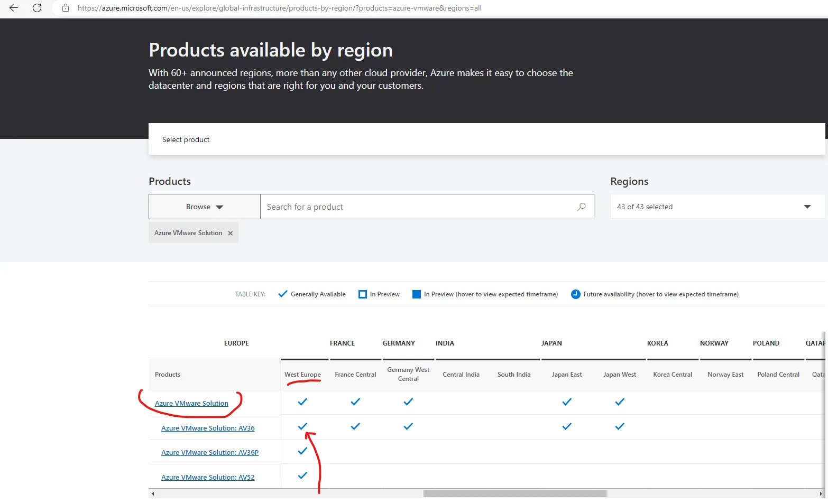Click Azure VMware Solution Germany West Central checkmark
The width and height of the screenshot is (828, 504).
(408, 402)
